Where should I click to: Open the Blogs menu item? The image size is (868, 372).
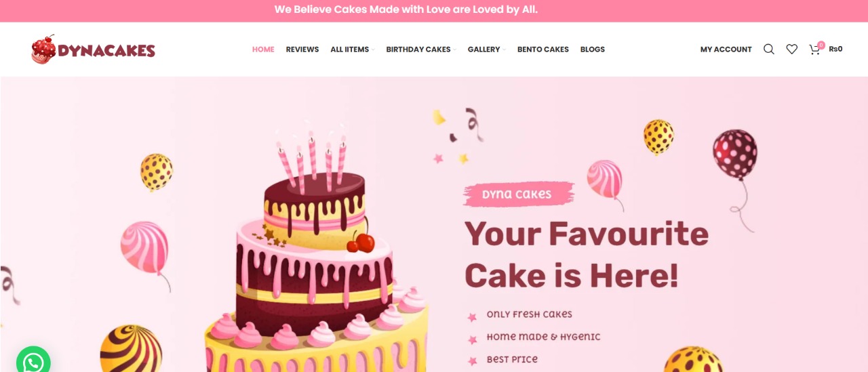(593, 49)
